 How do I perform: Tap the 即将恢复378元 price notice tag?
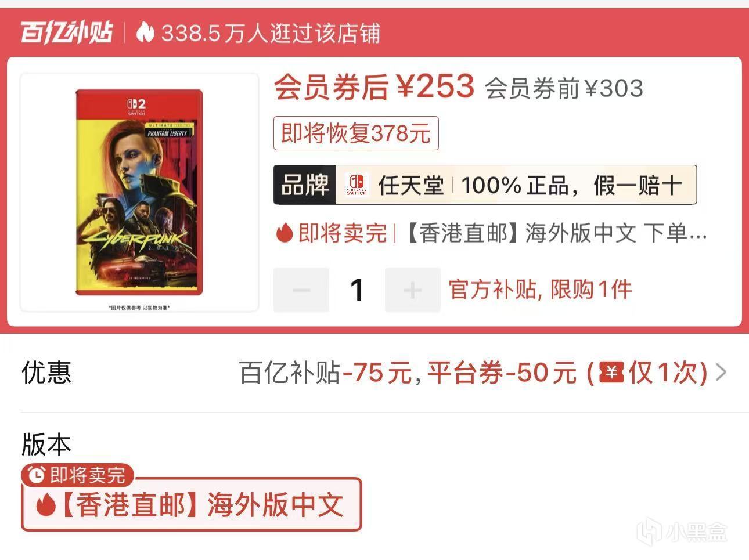click(356, 133)
